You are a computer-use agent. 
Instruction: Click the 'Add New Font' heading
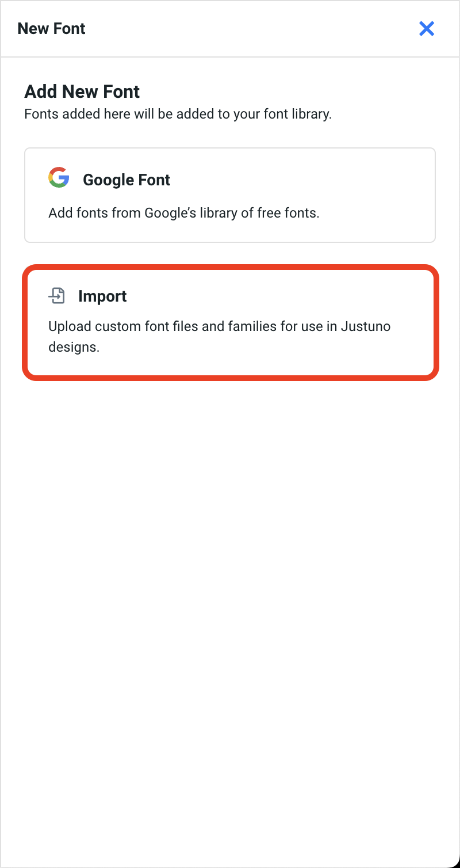point(82,92)
